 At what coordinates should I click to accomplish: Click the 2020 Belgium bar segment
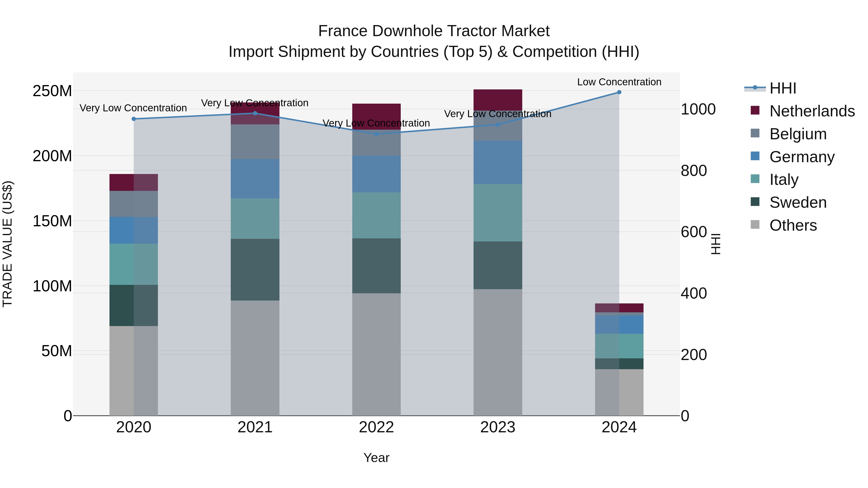(x=134, y=204)
